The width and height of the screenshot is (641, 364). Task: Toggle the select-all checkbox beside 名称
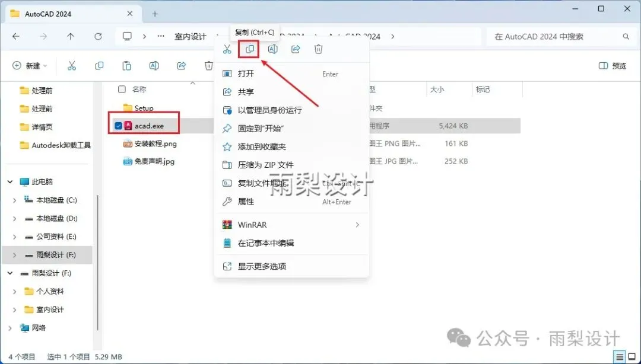pyautogui.click(x=122, y=89)
